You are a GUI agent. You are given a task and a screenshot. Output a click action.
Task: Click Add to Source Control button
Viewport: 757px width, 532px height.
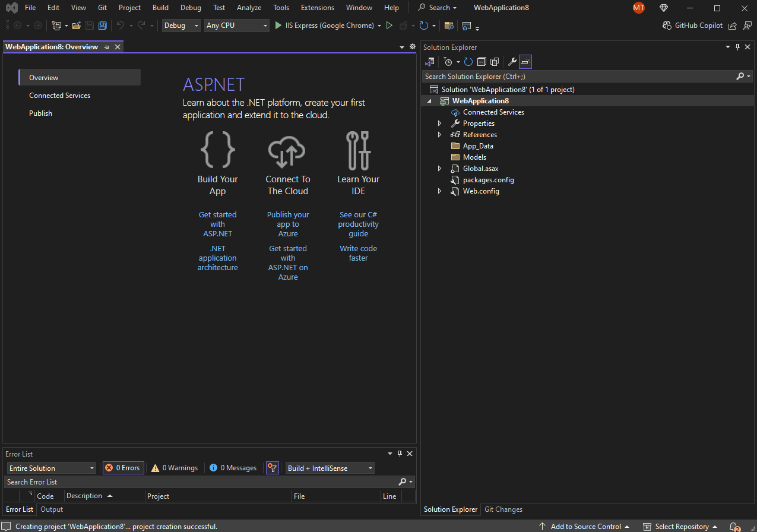point(584,527)
